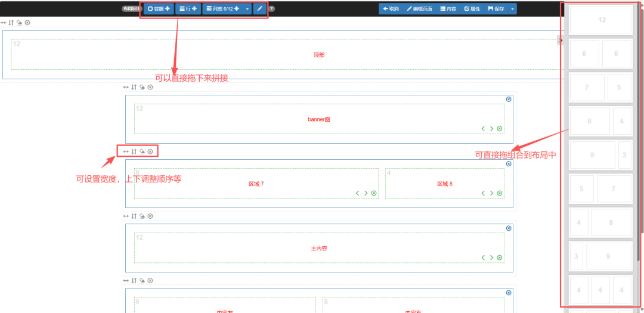Open the 属性 properties button
This screenshot has width=644, height=313.
pos(472,8)
